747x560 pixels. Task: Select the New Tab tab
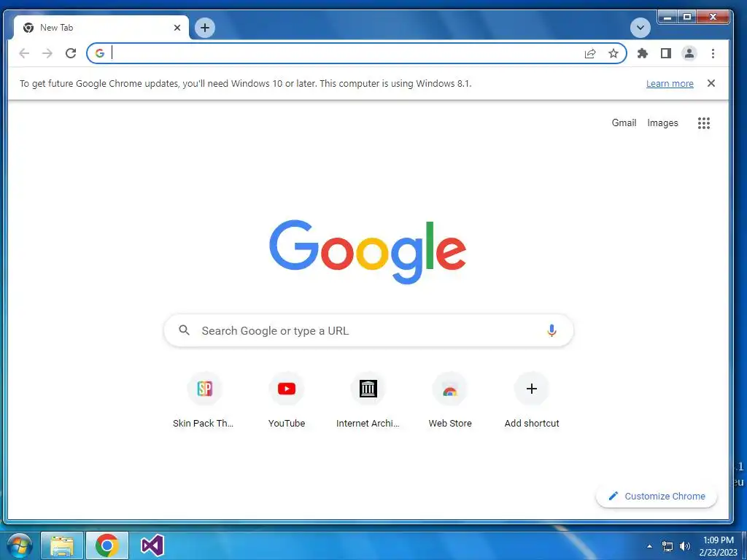pyautogui.click(x=101, y=28)
